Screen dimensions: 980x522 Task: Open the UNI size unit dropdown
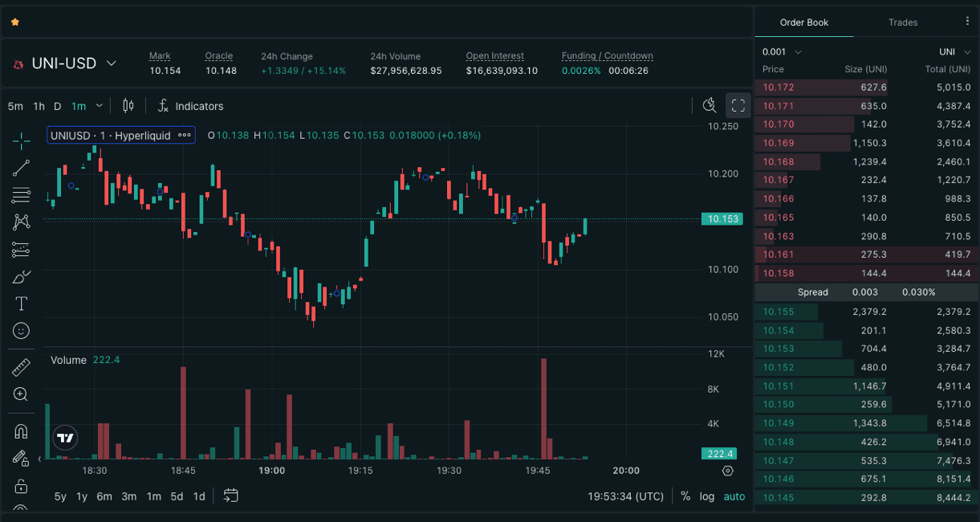955,52
